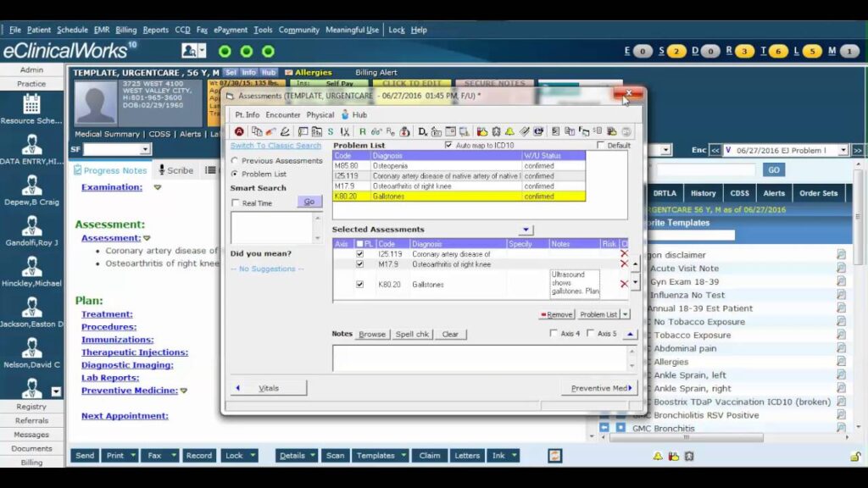Select Problem List radio button
Screen dimensions: 868x488
coord(235,174)
